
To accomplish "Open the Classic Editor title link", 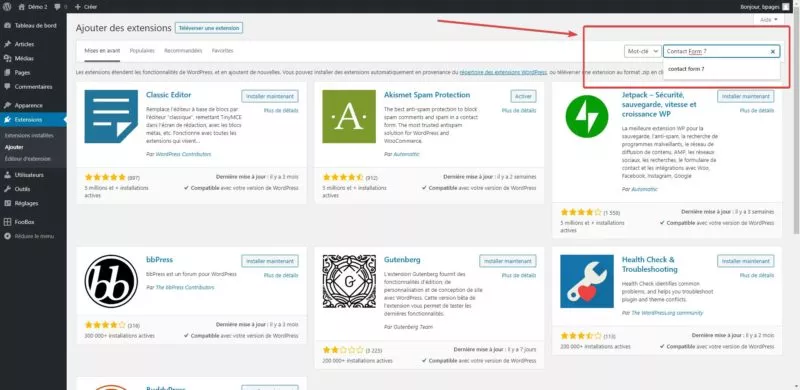I will tap(168, 95).
